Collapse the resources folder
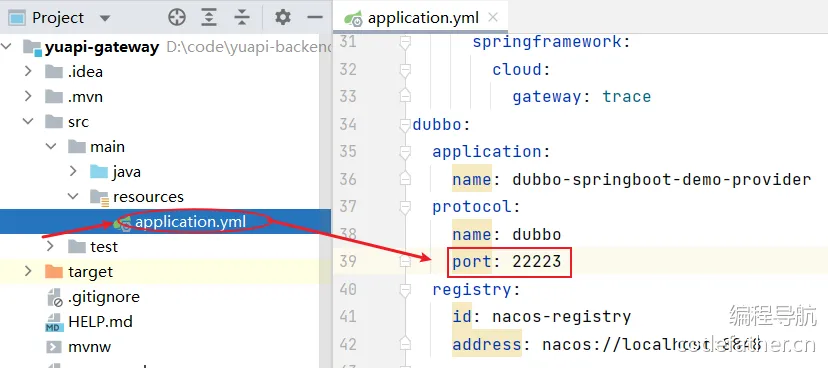 (x=73, y=196)
